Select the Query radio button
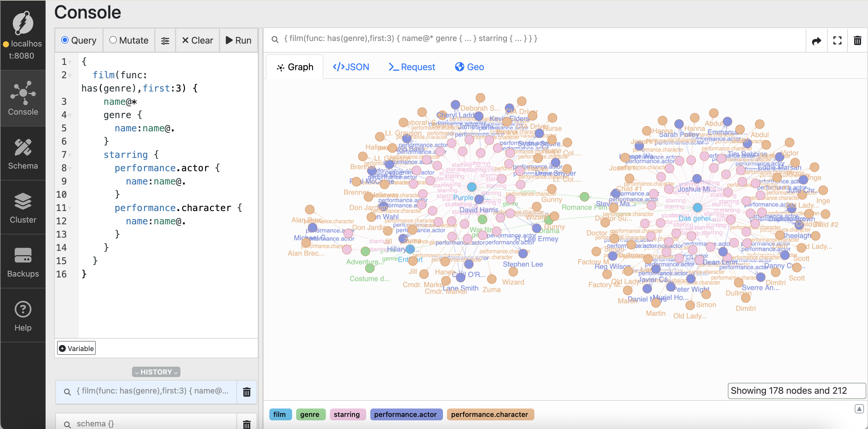Screen dimensions: 868x429 click(65, 40)
